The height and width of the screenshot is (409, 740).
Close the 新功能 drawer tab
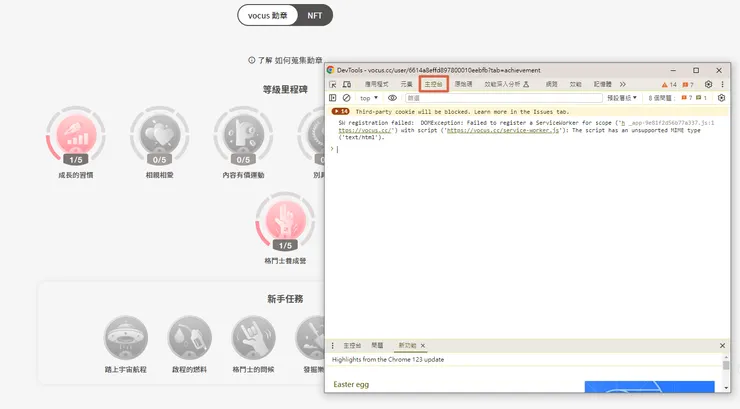pyautogui.click(x=423, y=346)
